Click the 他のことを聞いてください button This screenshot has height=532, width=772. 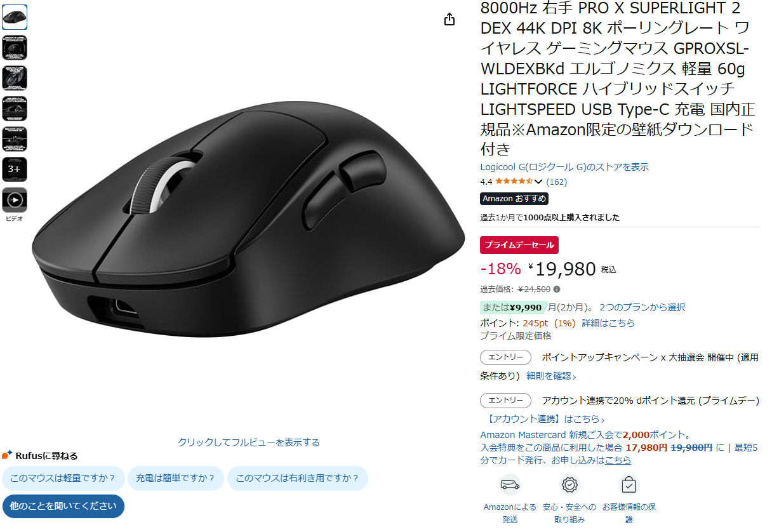(63, 506)
